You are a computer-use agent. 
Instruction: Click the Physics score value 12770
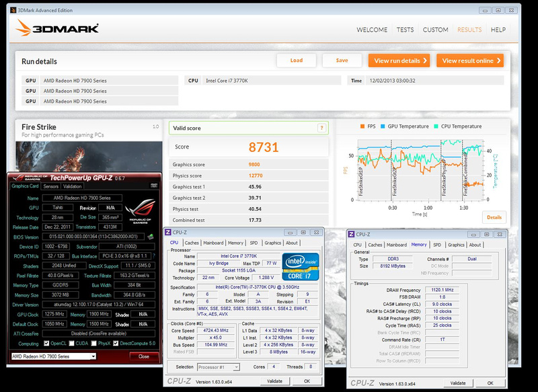[256, 175]
